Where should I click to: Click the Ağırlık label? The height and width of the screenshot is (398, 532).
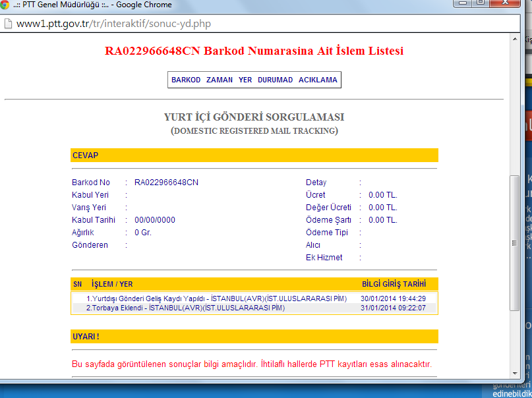(x=83, y=233)
